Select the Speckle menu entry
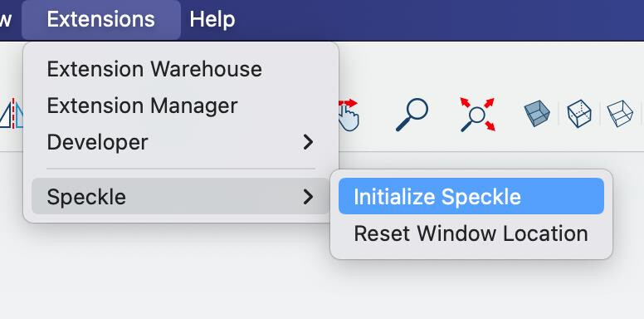The image size is (644, 319). pos(181,197)
